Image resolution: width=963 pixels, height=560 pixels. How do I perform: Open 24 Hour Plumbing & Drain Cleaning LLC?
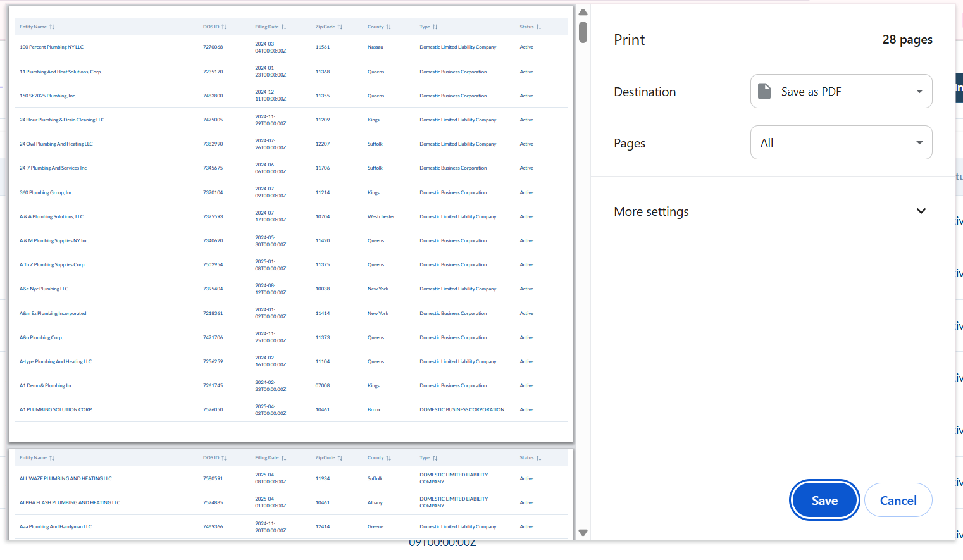pos(62,120)
